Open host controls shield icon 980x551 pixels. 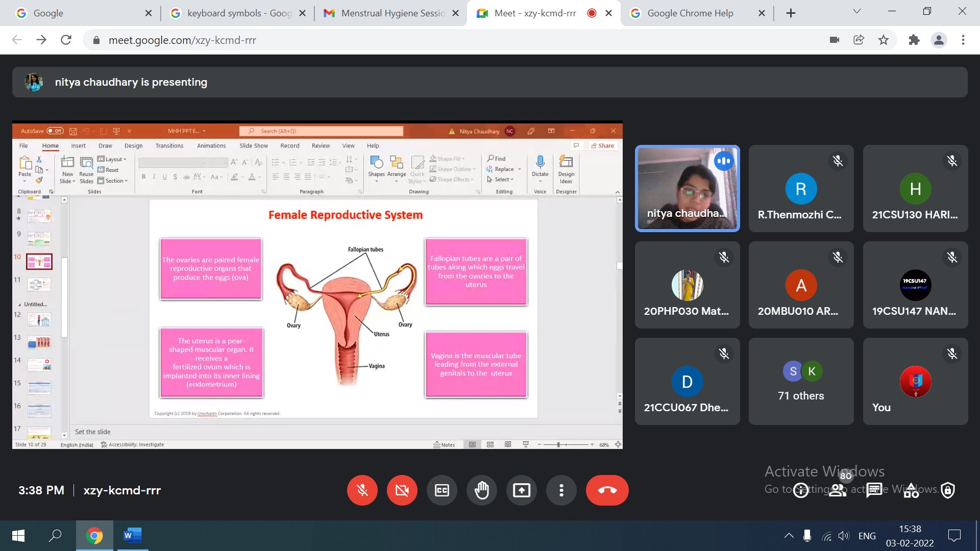click(948, 490)
